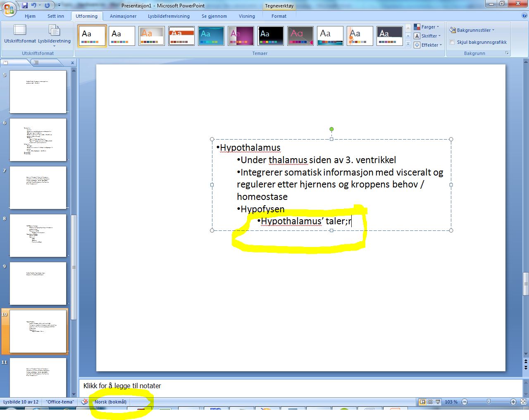Zoom out with the minus button
The height and width of the screenshot is (420, 529).
(x=465, y=402)
